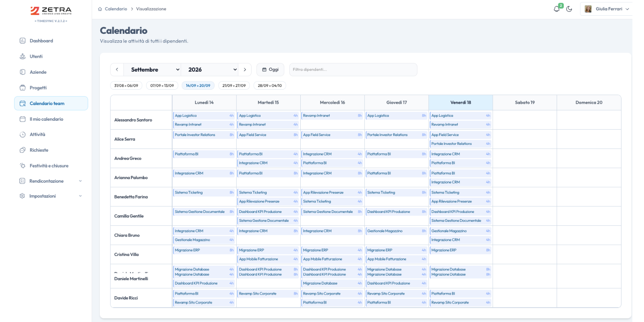Image resolution: width=644 pixels, height=322 pixels.
Task: Open Alice Serra's Monday Portale Investor Relations
Action: [x=204, y=135]
